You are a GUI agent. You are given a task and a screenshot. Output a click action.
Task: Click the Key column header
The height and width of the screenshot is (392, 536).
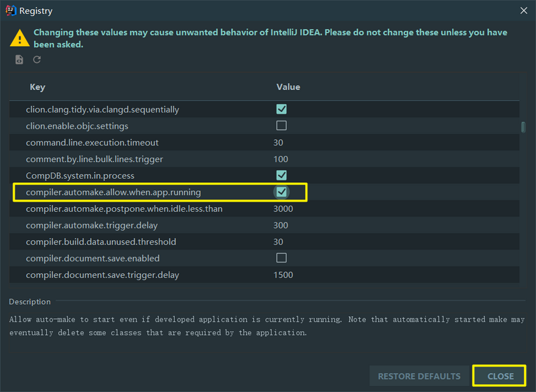coord(38,87)
